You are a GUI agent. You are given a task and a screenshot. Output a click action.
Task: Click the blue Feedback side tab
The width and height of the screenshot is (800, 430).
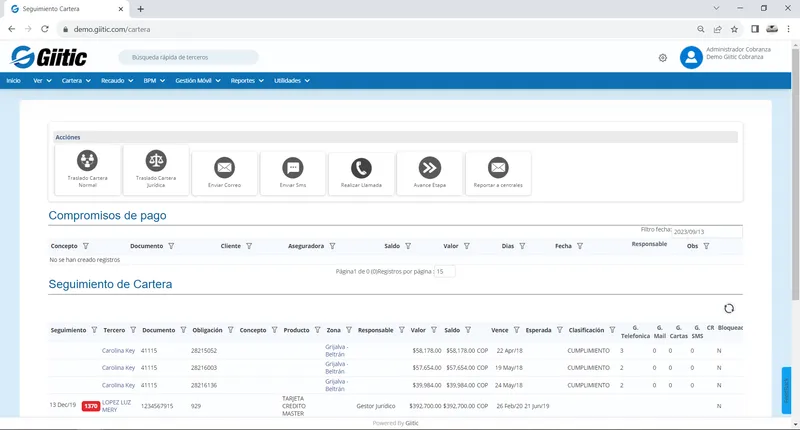[x=786, y=390]
